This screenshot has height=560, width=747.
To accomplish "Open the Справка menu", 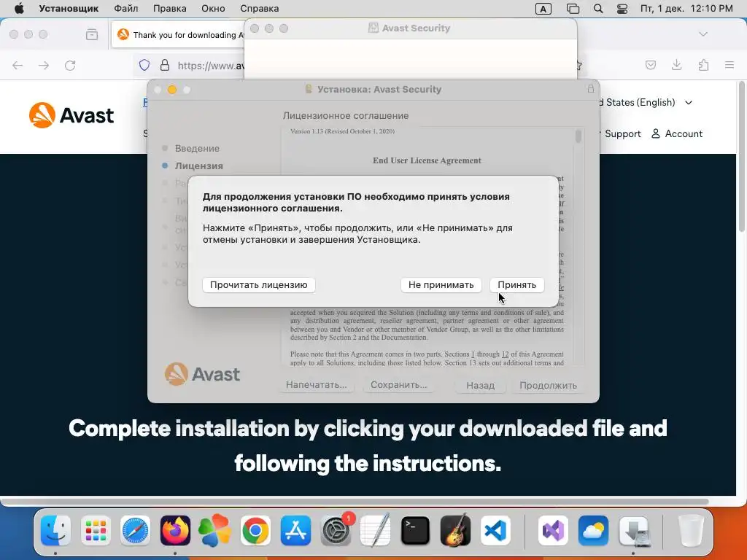I will tap(259, 9).
